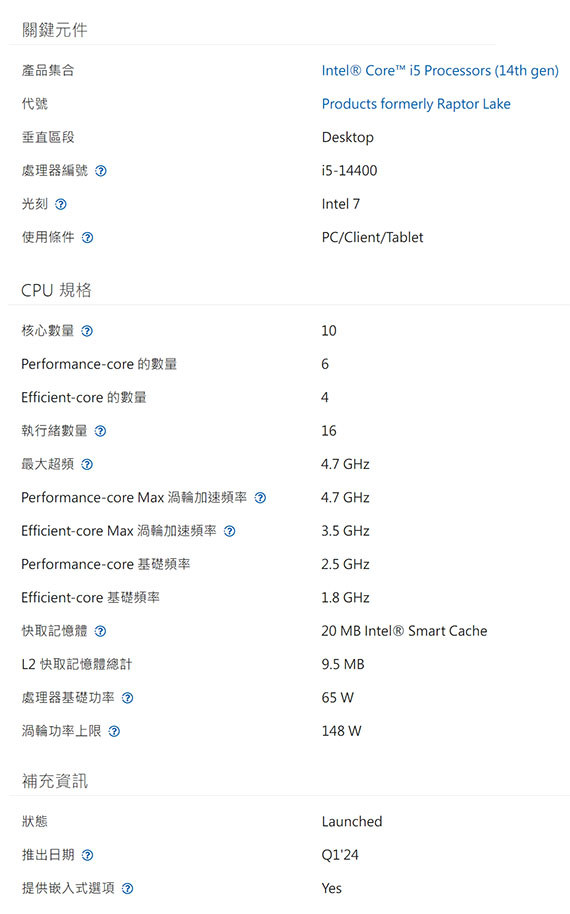Screen dimensions: 570x914
Task: Click help icon next to 處理器編號
Action: (101, 171)
